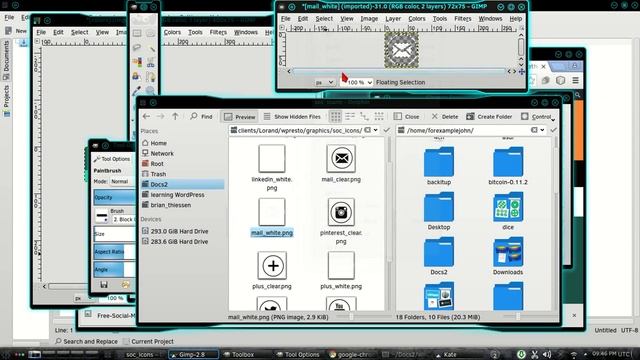Screen dimensions: 640x360
Task: Open the Downloads folder
Action: [508, 253]
